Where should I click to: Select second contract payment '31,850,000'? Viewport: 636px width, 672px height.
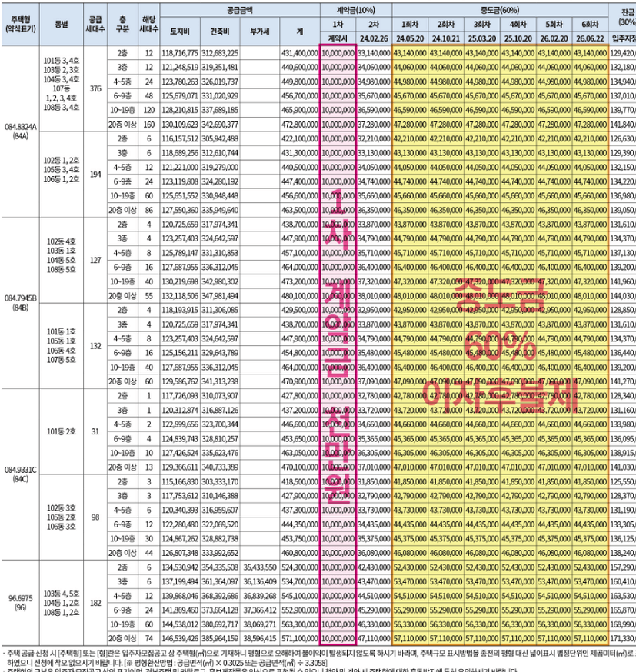click(374, 482)
